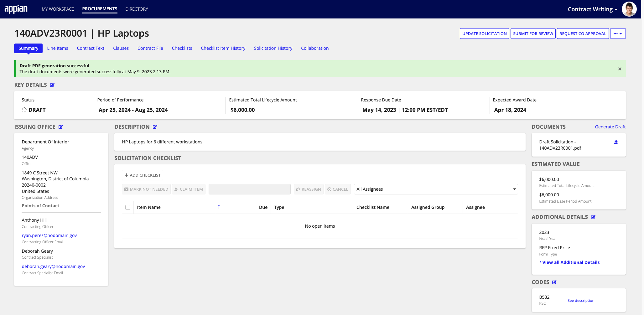
Task: Open the All Assignees dropdown
Action: [x=436, y=189]
